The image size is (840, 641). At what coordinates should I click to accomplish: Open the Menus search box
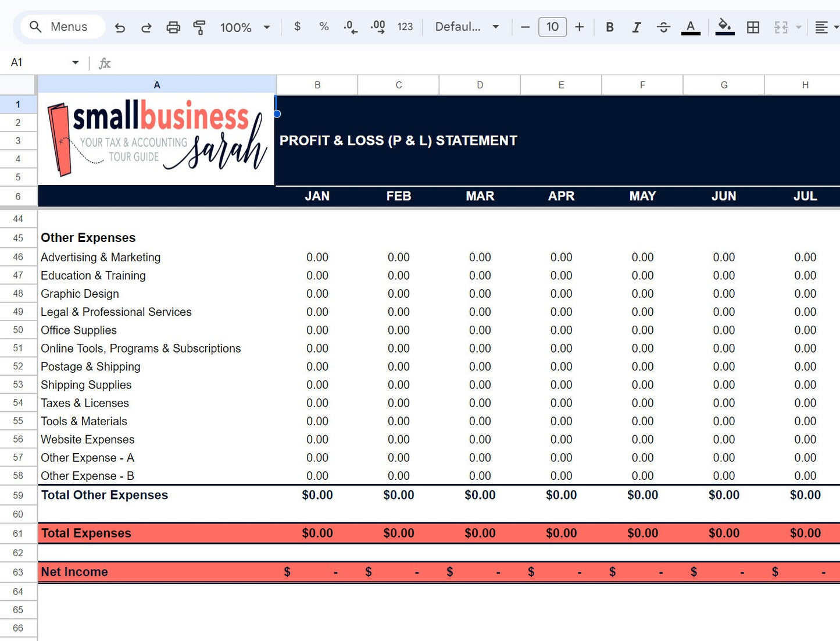tap(62, 27)
